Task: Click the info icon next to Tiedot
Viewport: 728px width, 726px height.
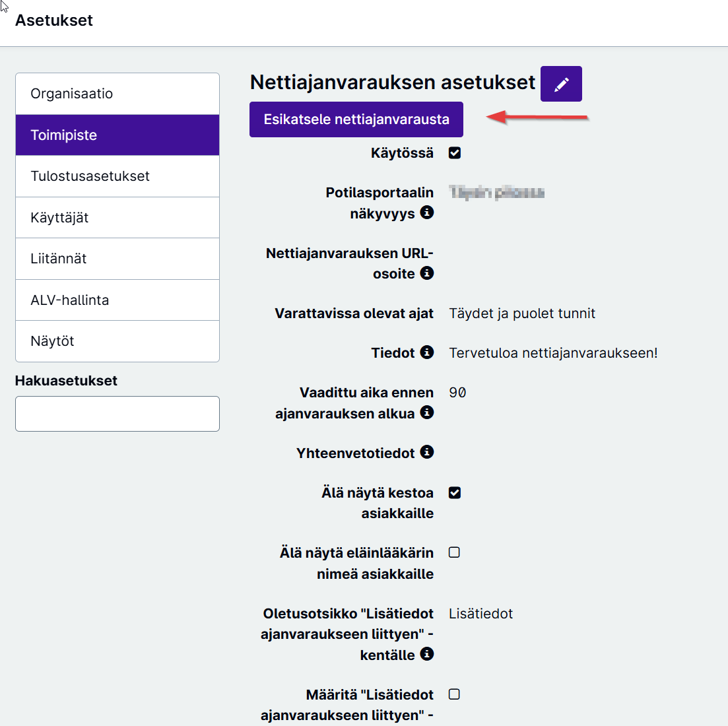Action: (x=426, y=352)
